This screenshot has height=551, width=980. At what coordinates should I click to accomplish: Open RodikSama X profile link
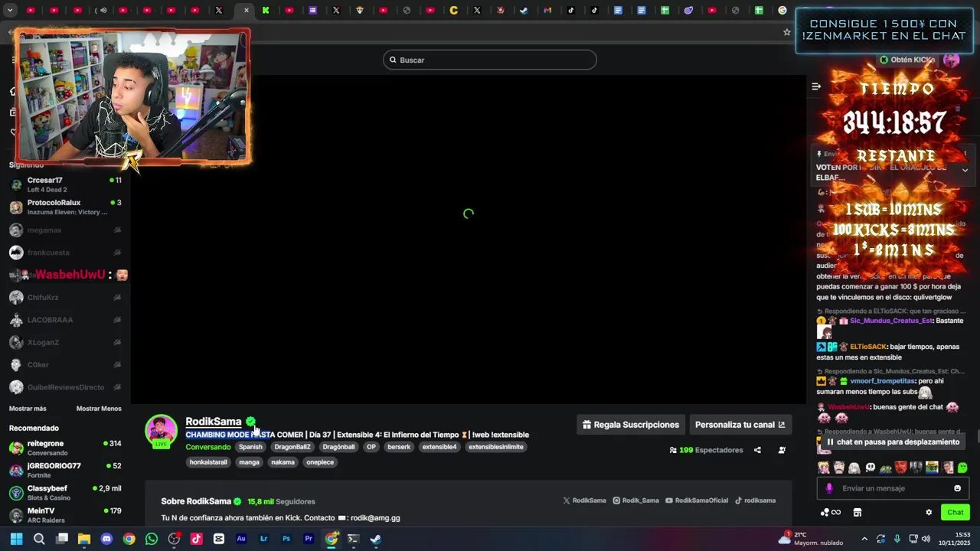click(585, 500)
